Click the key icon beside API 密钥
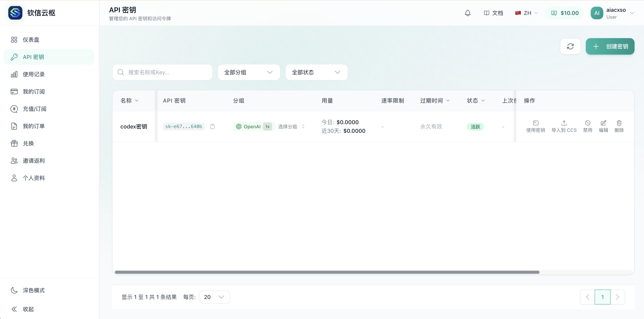This screenshot has height=319, width=644. (x=14, y=57)
